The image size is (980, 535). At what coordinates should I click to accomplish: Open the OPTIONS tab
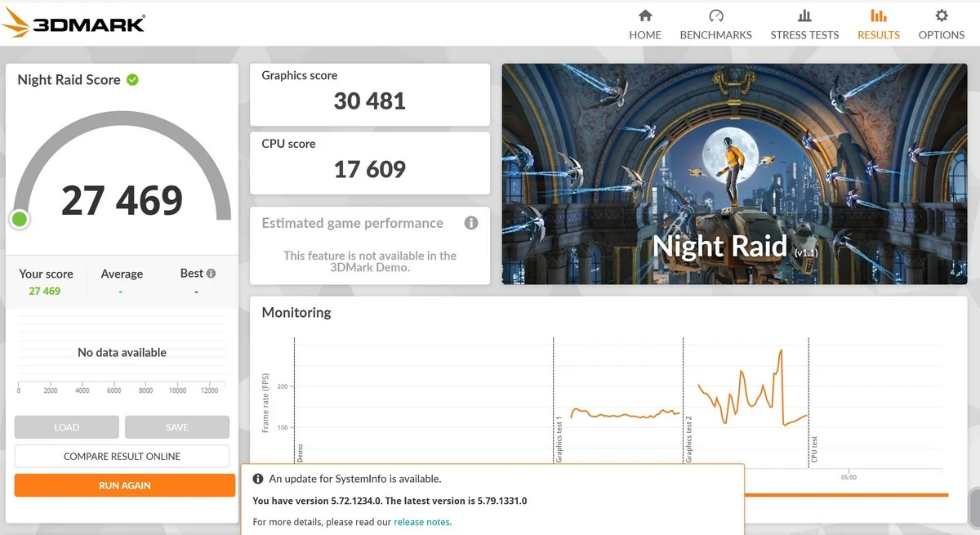pyautogui.click(x=942, y=25)
